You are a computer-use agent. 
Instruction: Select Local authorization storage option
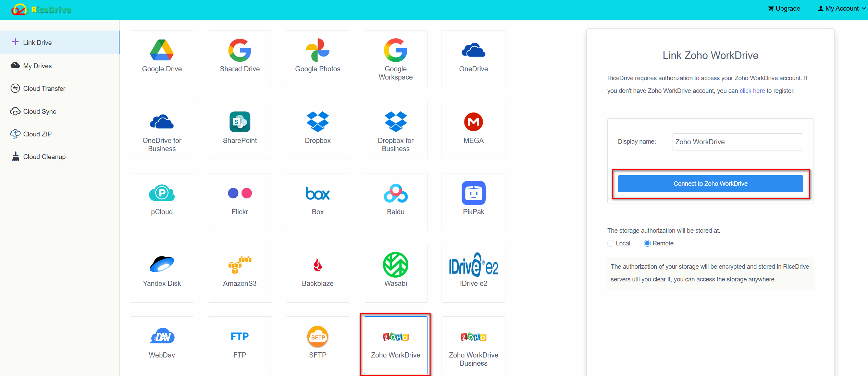[619, 243]
